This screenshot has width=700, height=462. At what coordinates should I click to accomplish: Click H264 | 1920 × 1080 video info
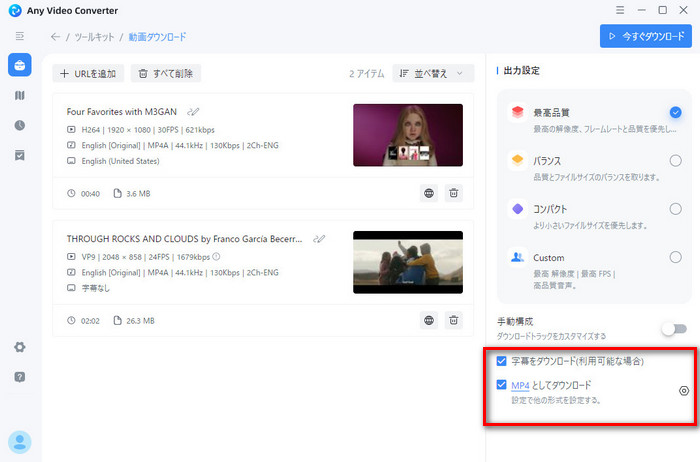coord(148,130)
